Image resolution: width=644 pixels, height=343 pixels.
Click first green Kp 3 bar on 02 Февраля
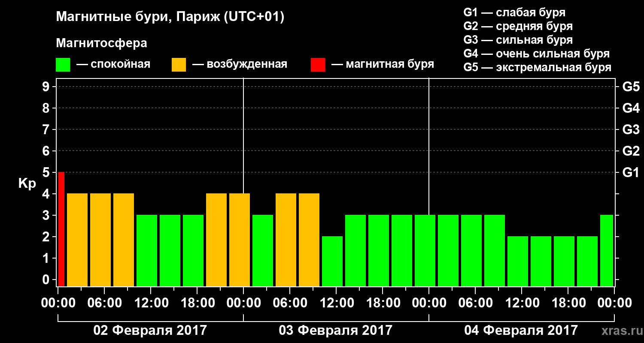coord(147,250)
